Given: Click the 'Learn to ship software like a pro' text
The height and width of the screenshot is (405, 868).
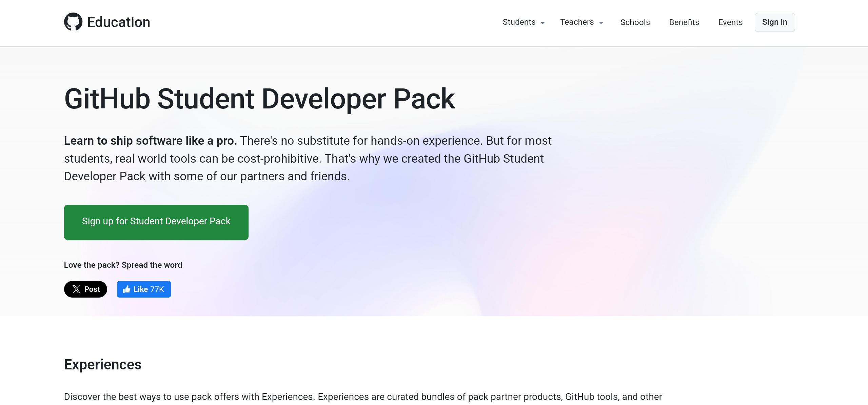Looking at the screenshot, I should (150, 141).
